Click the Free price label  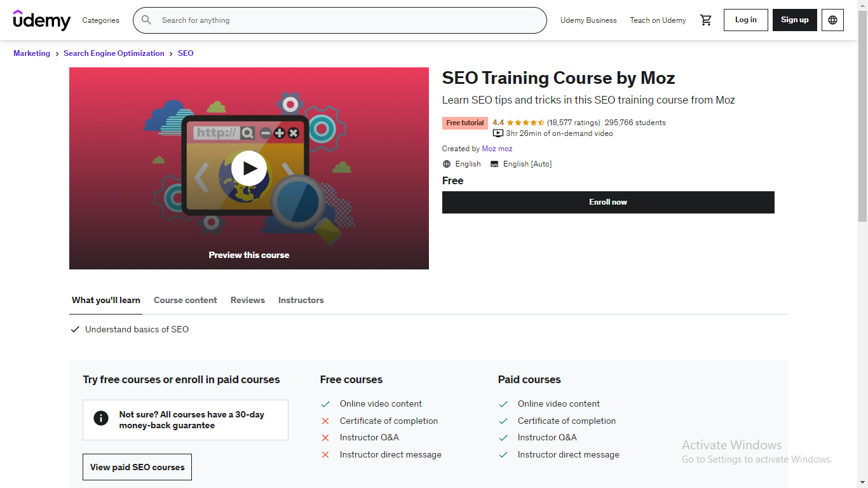453,180
